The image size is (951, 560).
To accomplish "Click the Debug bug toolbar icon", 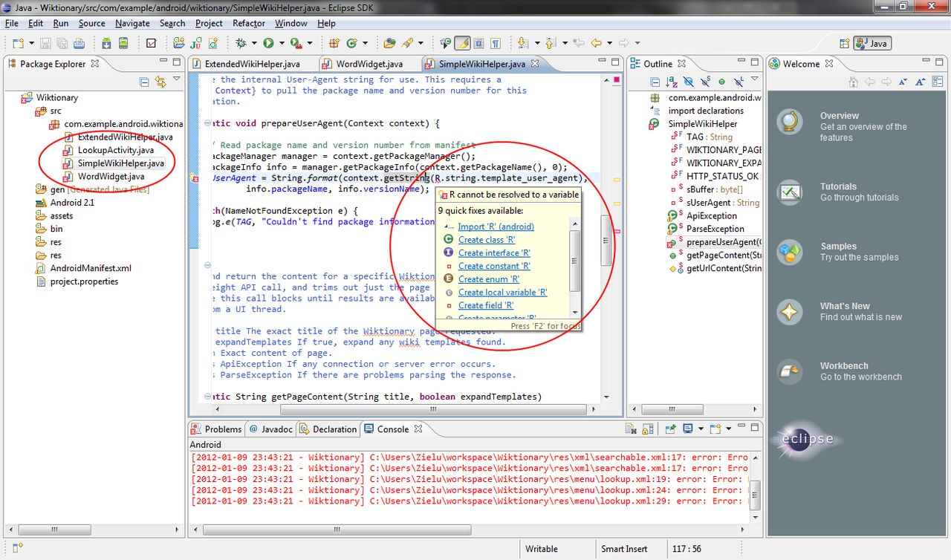I will coord(241,43).
